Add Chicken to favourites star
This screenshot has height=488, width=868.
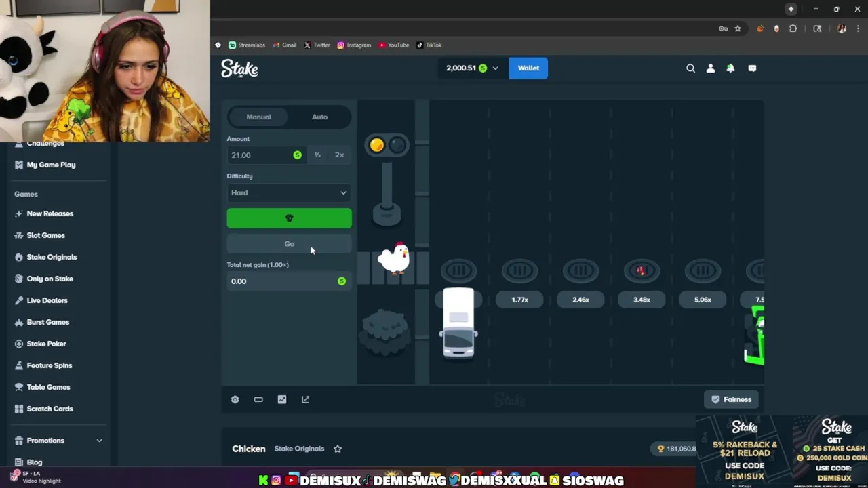pos(338,448)
